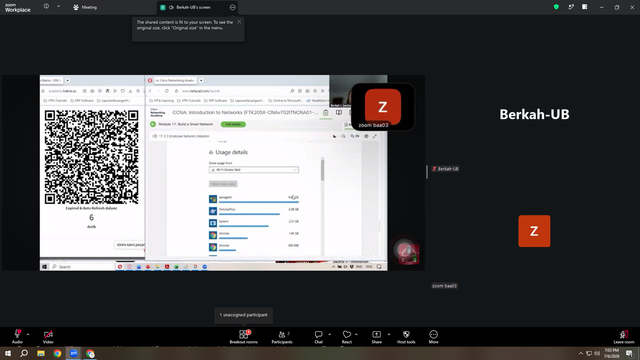Click the Zoom Workplace logo
The image size is (640, 360).
[x=18, y=7]
